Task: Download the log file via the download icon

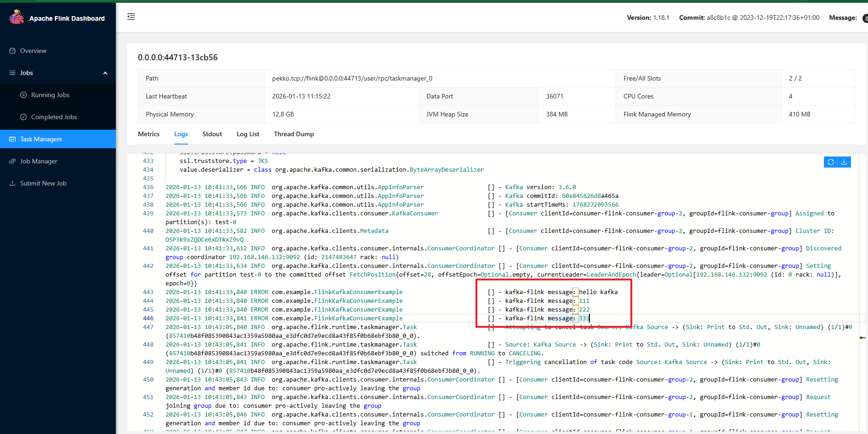Action: click(844, 162)
